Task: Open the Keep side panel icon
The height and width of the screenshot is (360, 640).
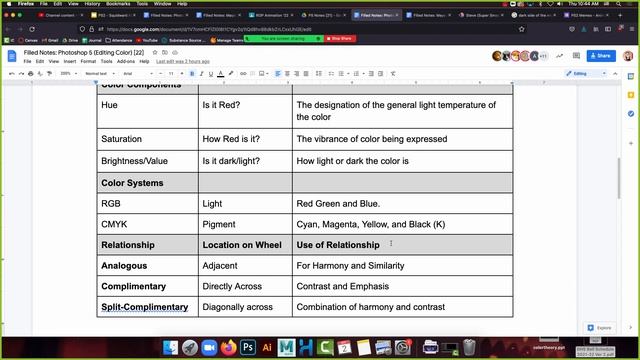Action: pos(631,95)
